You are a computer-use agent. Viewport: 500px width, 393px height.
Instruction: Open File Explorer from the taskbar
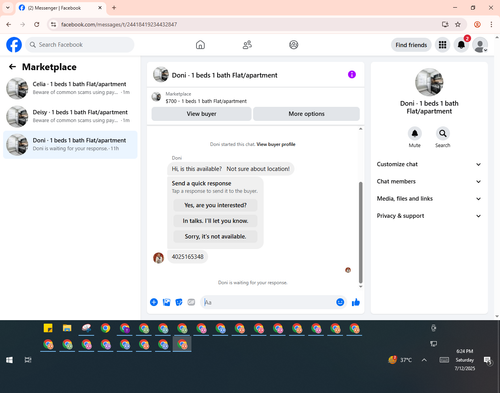(x=67, y=328)
